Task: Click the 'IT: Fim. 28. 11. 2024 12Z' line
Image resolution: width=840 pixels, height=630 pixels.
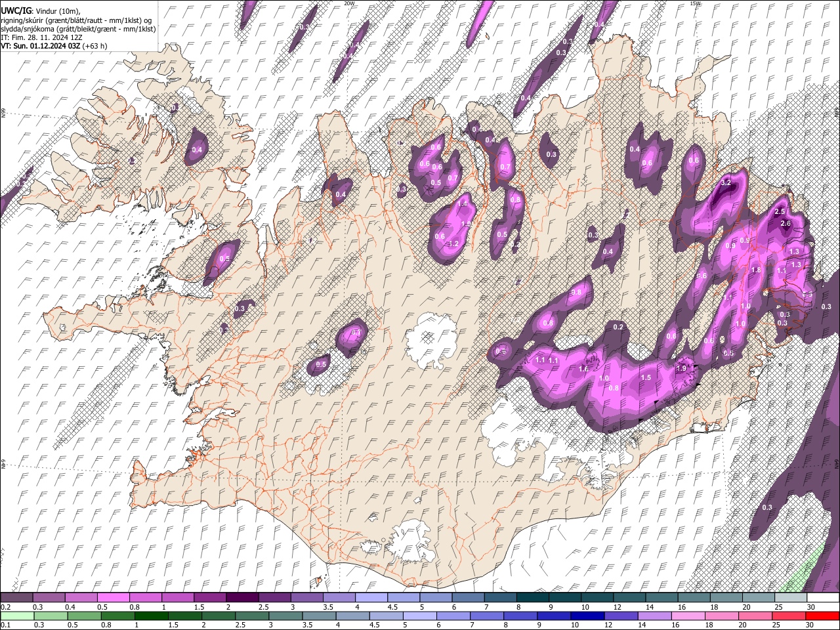Action: pos(42,37)
